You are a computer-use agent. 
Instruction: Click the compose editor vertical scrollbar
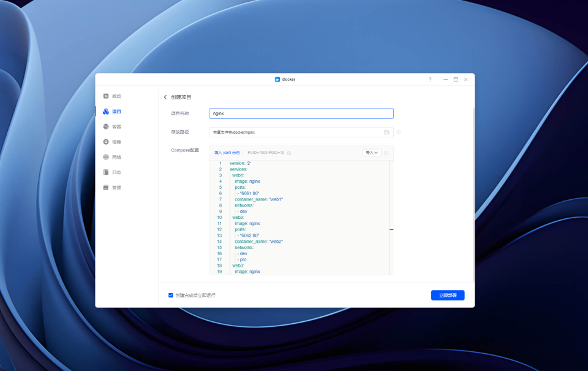(391, 218)
